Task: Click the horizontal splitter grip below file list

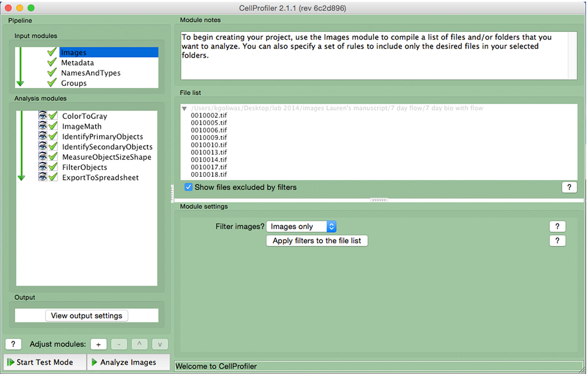Action: [x=379, y=200]
